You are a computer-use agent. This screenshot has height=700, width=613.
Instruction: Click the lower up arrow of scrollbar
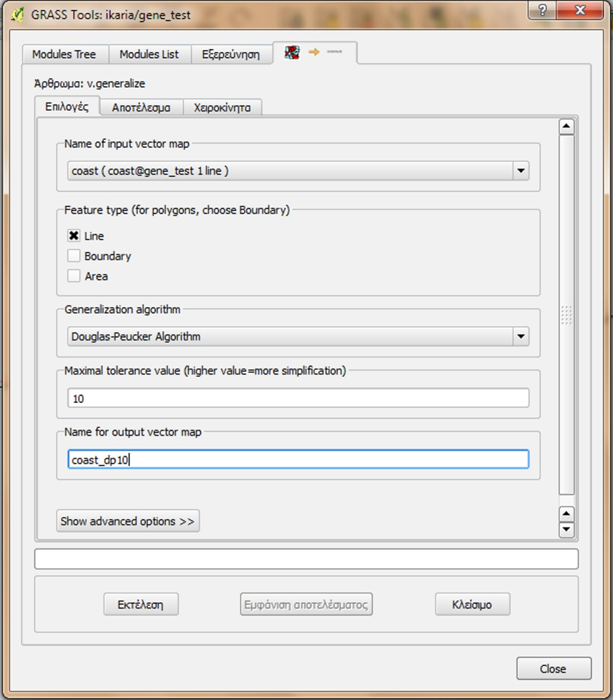tap(566, 514)
